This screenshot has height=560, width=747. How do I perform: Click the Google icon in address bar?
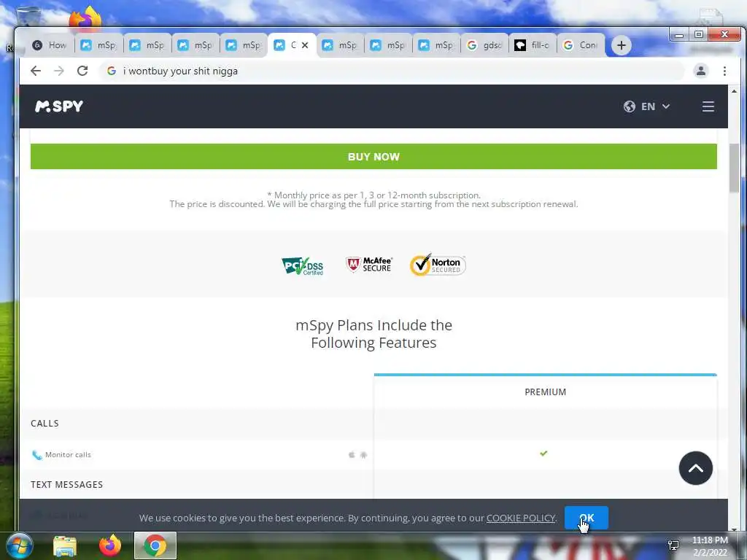112,71
